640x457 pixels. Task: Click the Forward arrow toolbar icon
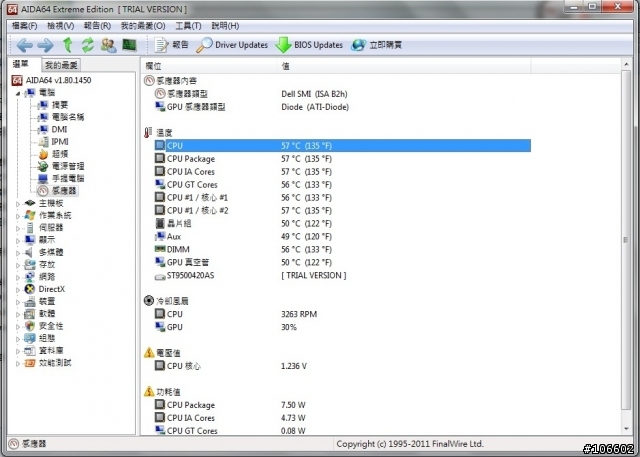coord(45,45)
